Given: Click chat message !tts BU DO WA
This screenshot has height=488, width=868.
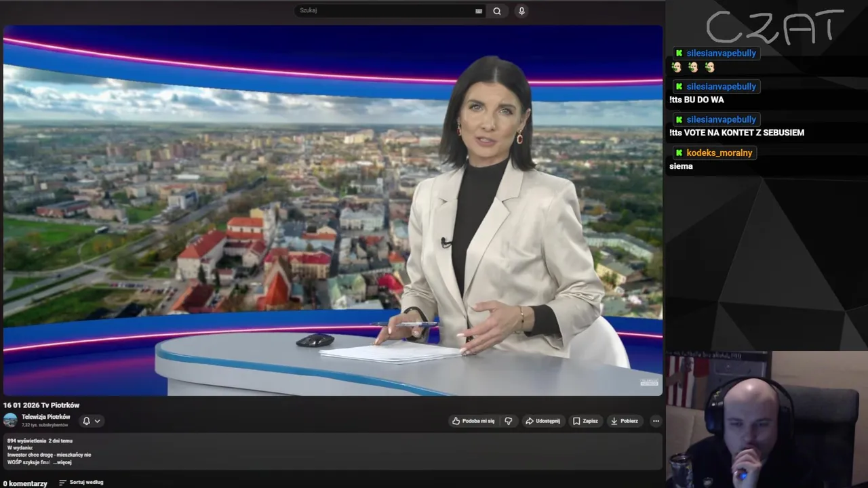Looking at the screenshot, I should (x=696, y=100).
